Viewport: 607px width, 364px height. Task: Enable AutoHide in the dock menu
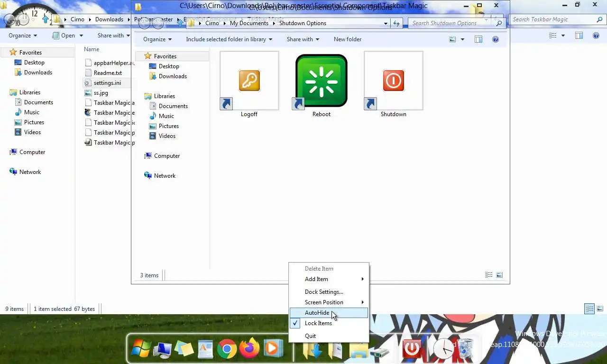pos(329,313)
